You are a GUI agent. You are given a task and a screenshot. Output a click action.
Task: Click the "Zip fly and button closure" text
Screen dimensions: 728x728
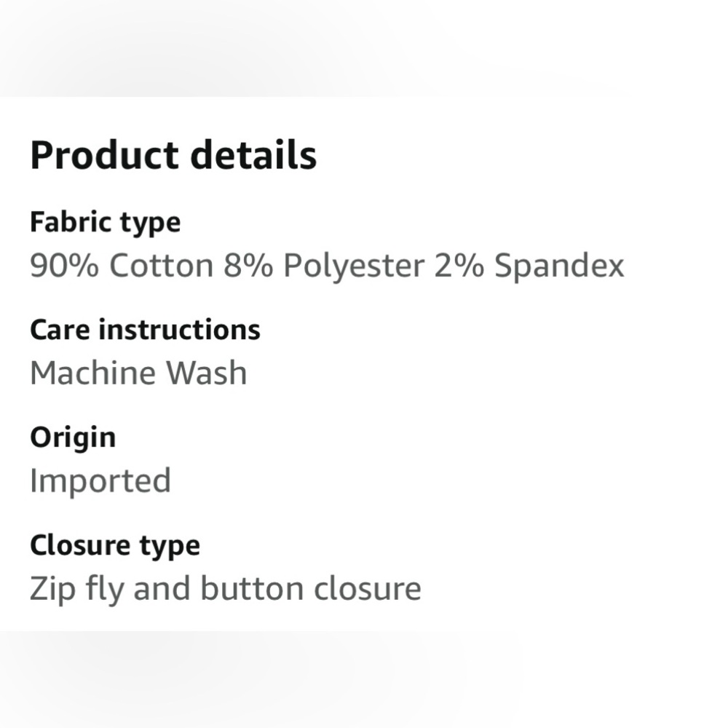click(225, 588)
